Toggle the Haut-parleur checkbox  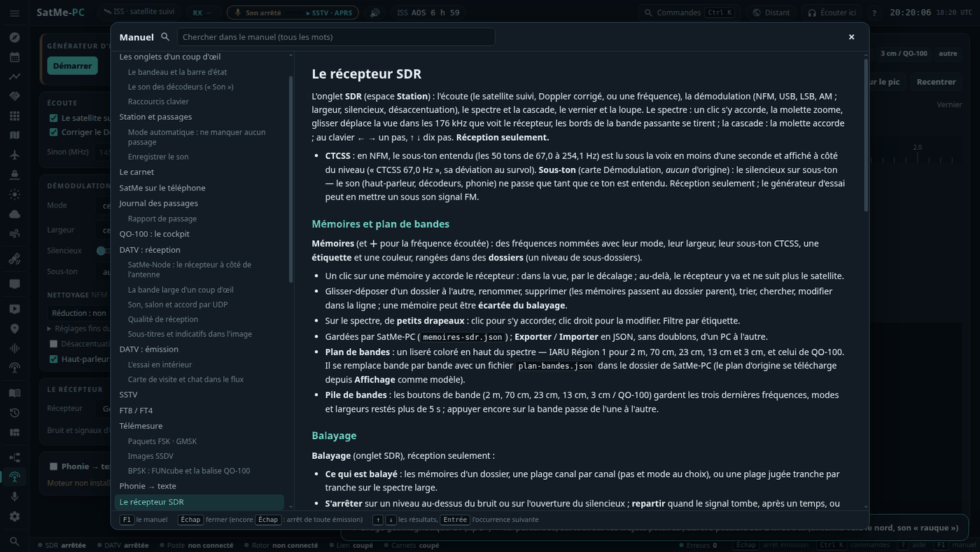point(54,359)
